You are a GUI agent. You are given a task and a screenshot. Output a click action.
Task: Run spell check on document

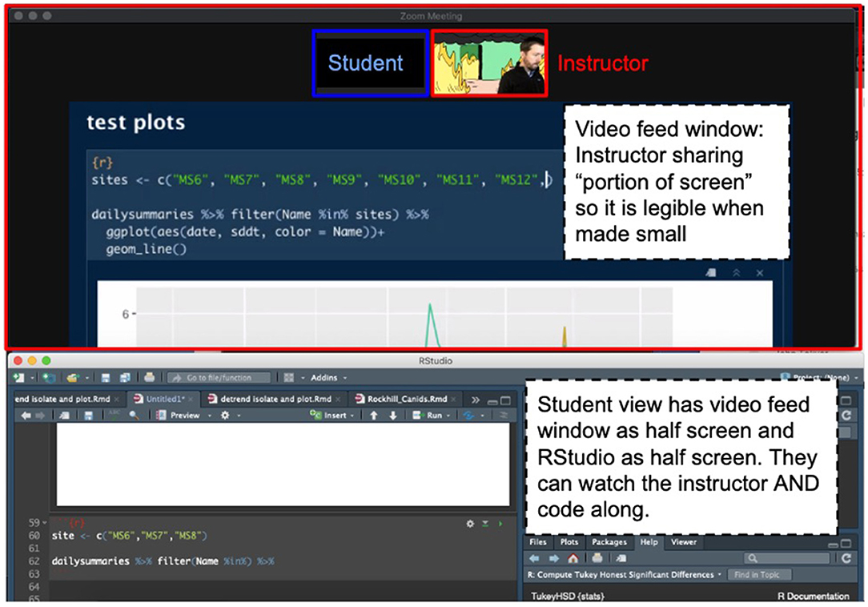click(115, 415)
